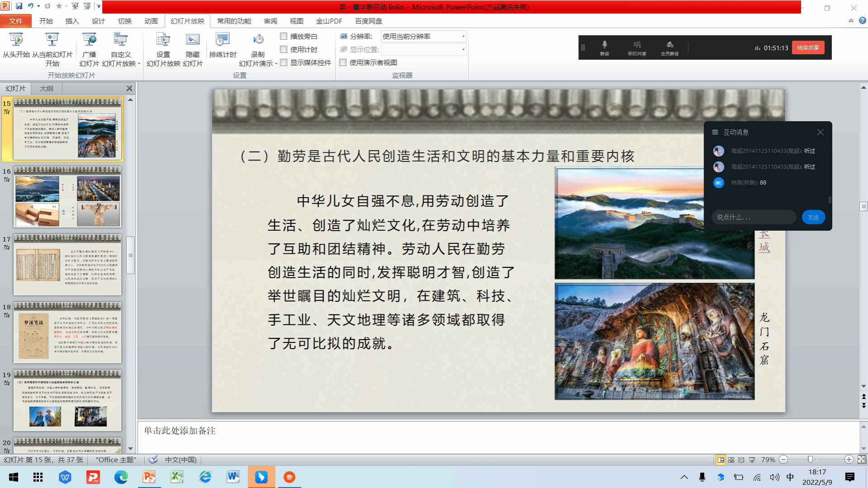This screenshot has height=488, width=868.
Task: Open the 录制幻灯片演示 dropdown arrow
Action: 276,64
